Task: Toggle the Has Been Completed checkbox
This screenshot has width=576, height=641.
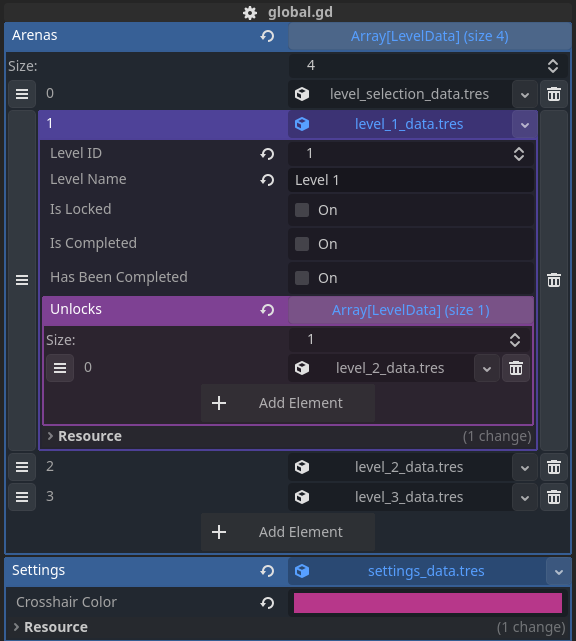Action: pos(302,278)
